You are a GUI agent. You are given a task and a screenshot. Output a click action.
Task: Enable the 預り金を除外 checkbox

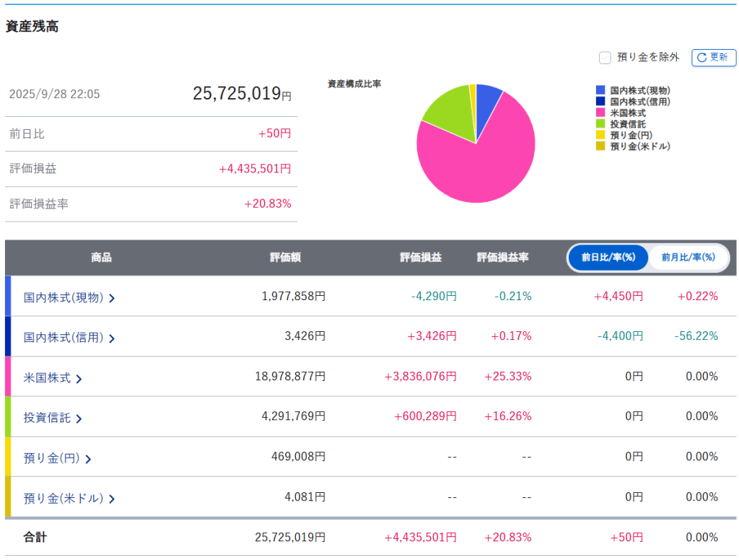(x=605, y=58)
